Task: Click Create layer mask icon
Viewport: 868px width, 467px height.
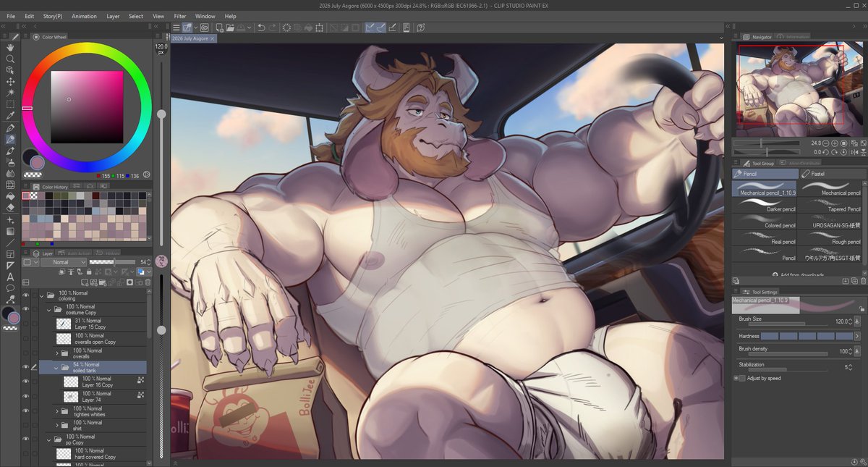Action: click(x=129, y=282)
